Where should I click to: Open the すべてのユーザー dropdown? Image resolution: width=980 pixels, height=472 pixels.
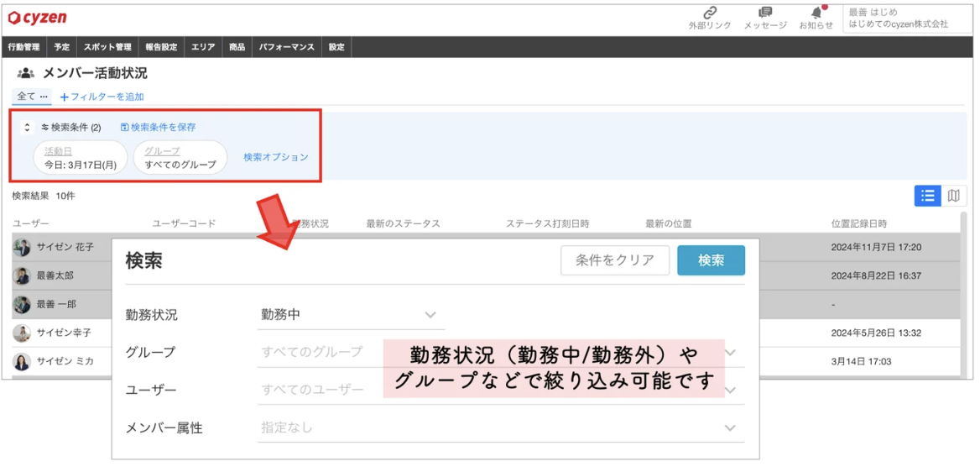501,390
